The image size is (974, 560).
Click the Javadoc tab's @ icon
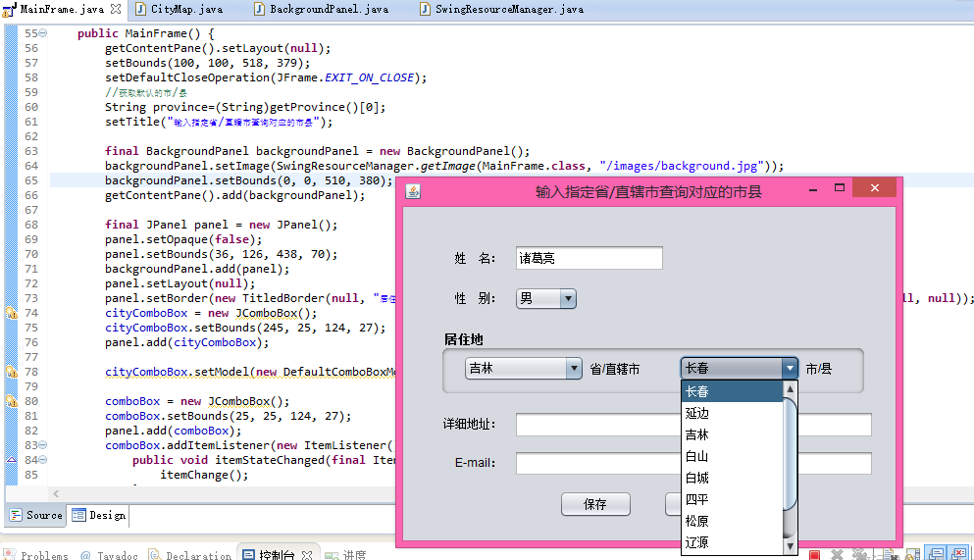coord(85,555)
